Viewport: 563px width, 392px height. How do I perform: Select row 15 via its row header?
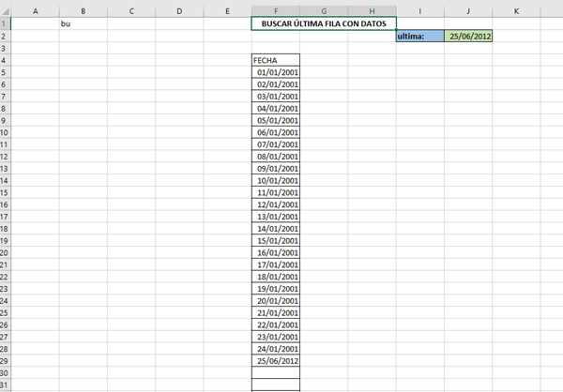point(6,192)
